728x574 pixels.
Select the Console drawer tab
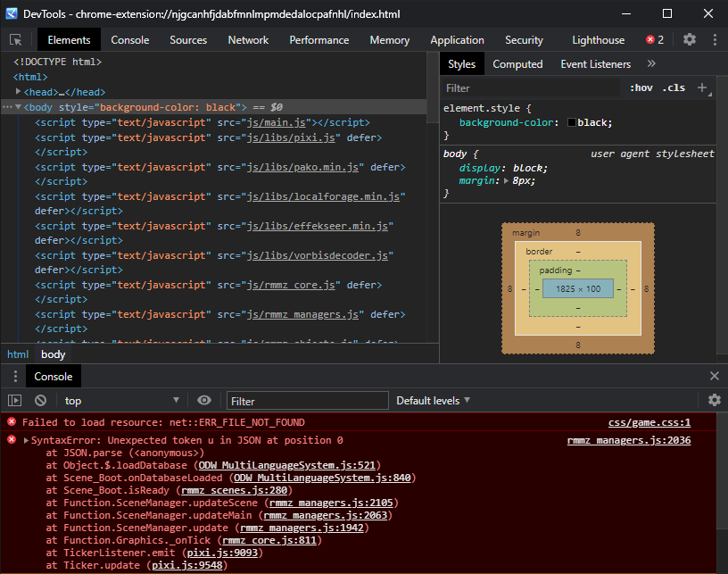[53, 376]
